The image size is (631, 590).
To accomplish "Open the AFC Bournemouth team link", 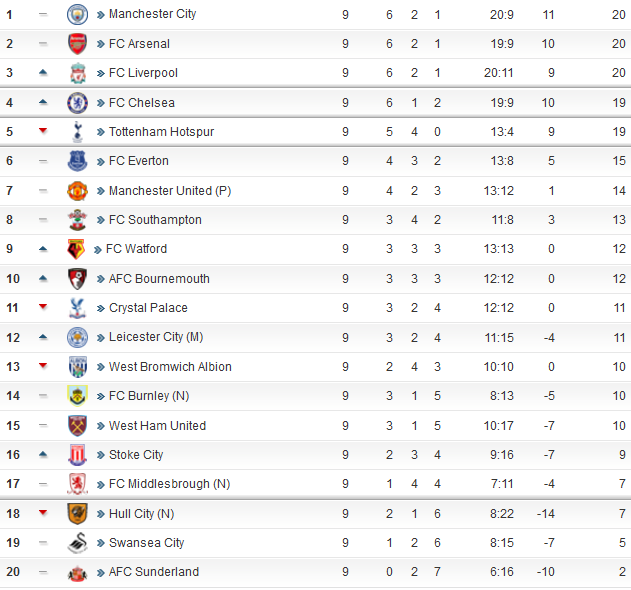I will pyautogui.click(x=158, y=279).
